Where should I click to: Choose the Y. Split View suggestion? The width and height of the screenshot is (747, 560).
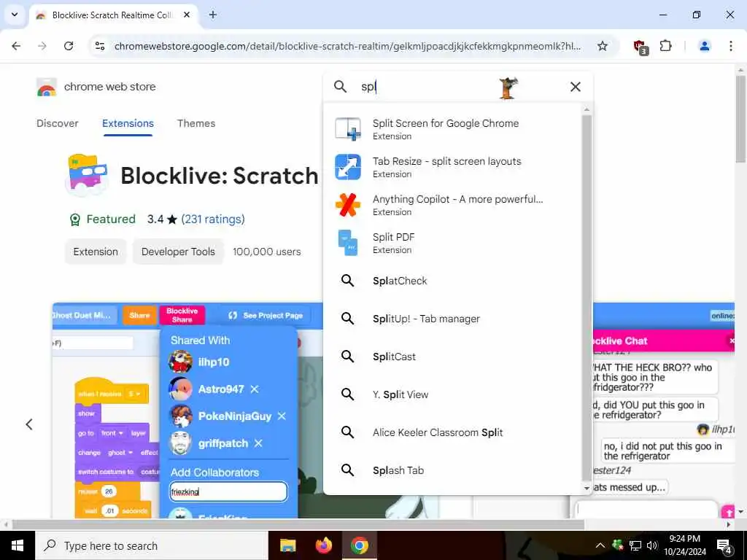pos(452,394)
